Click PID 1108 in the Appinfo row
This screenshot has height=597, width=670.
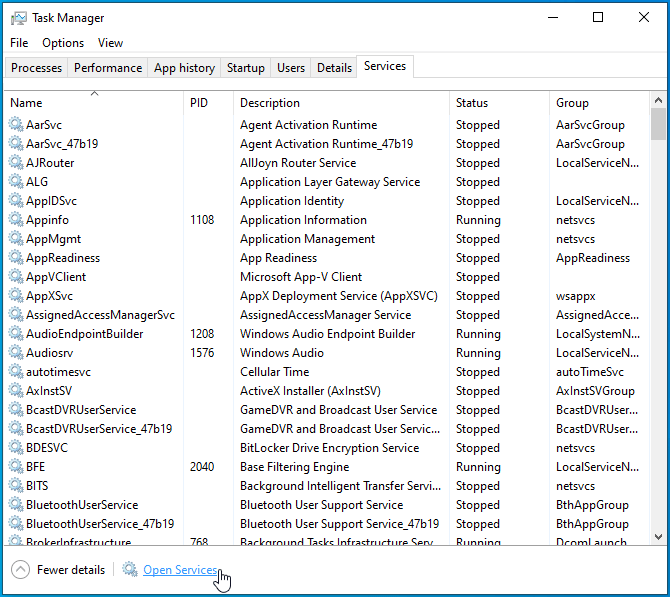click(202, 220)
